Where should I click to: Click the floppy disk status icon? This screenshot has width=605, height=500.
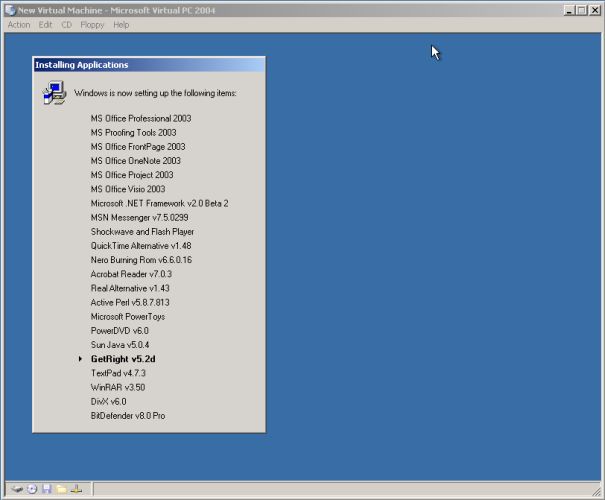pos(47,489)
